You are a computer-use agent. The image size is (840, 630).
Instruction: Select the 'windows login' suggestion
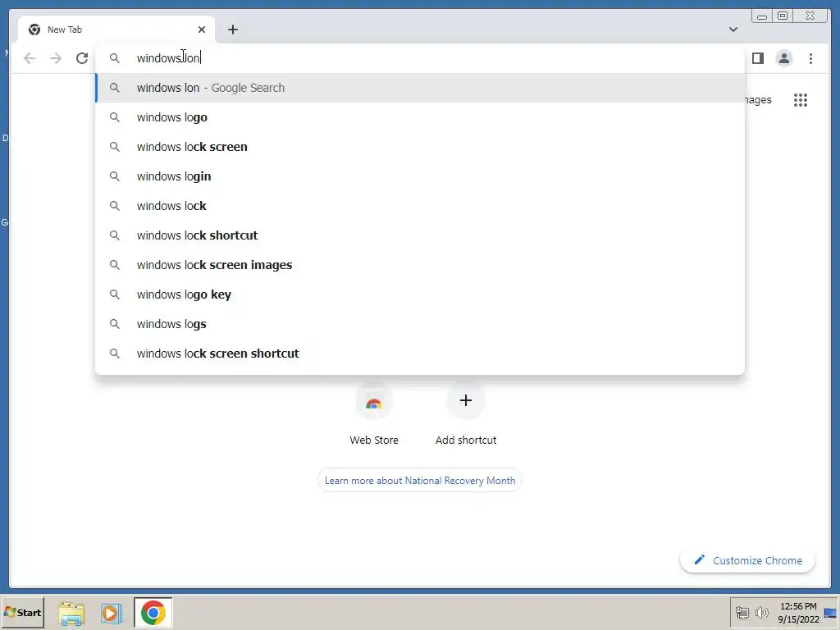tap(420, 176)
